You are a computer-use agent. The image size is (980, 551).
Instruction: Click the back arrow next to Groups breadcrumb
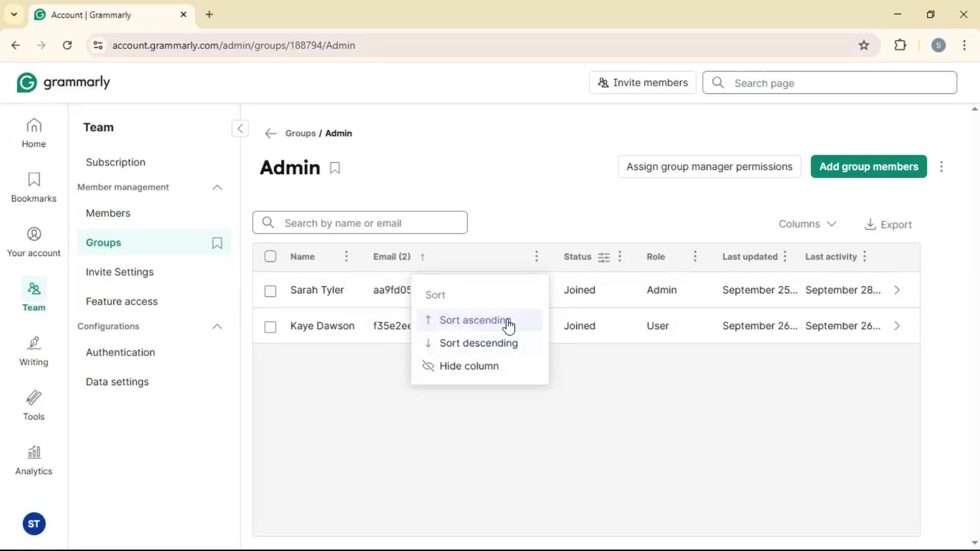(271, 134)
